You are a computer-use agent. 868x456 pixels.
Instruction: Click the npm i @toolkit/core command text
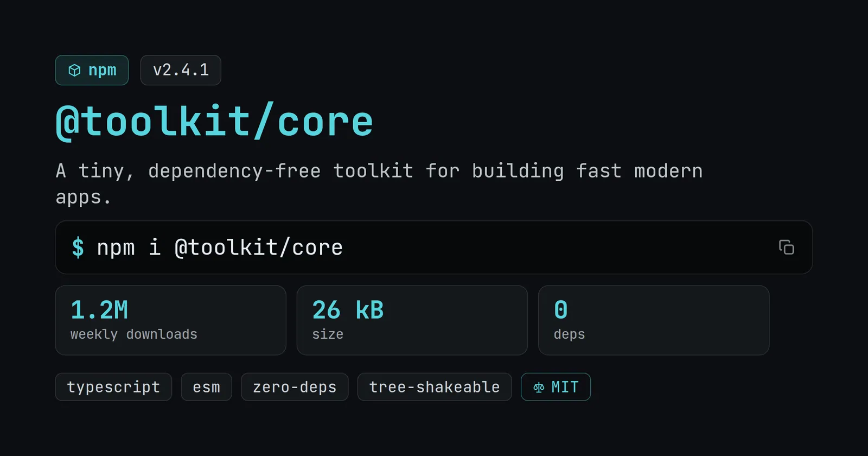coord(220,248)
